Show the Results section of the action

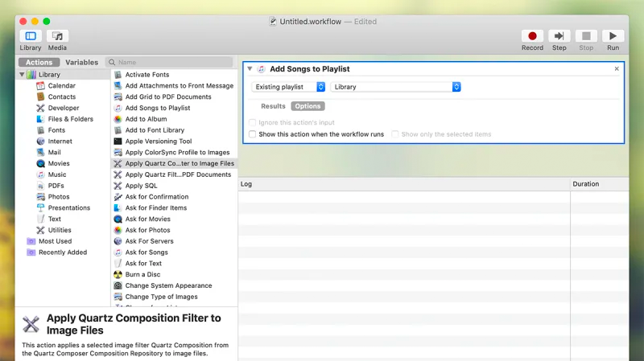pyautogui.click(x=273, y=106)
